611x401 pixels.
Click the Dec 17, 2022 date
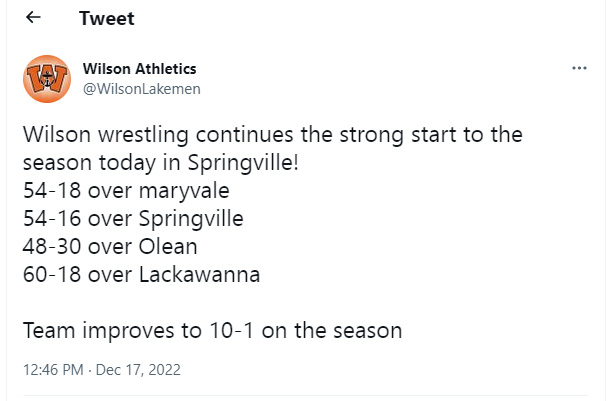tap(140, 370)
